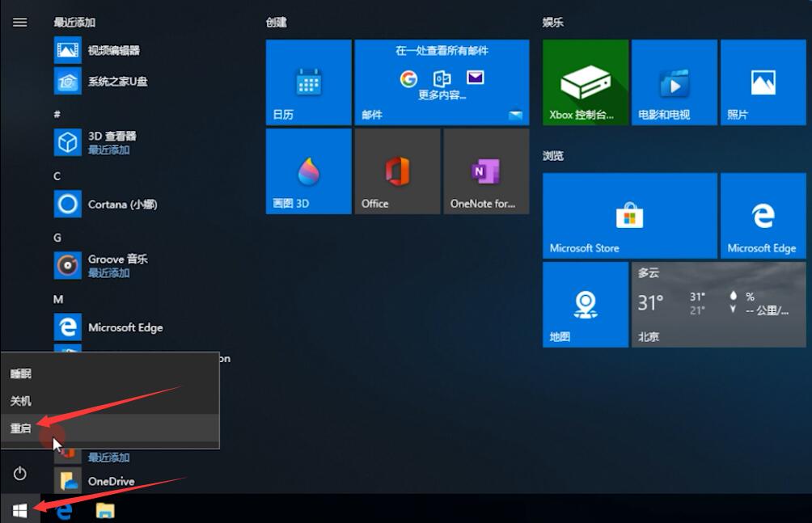
Task: Open the Movies & TV (电影和电视) tile
Action: [674, 82]
